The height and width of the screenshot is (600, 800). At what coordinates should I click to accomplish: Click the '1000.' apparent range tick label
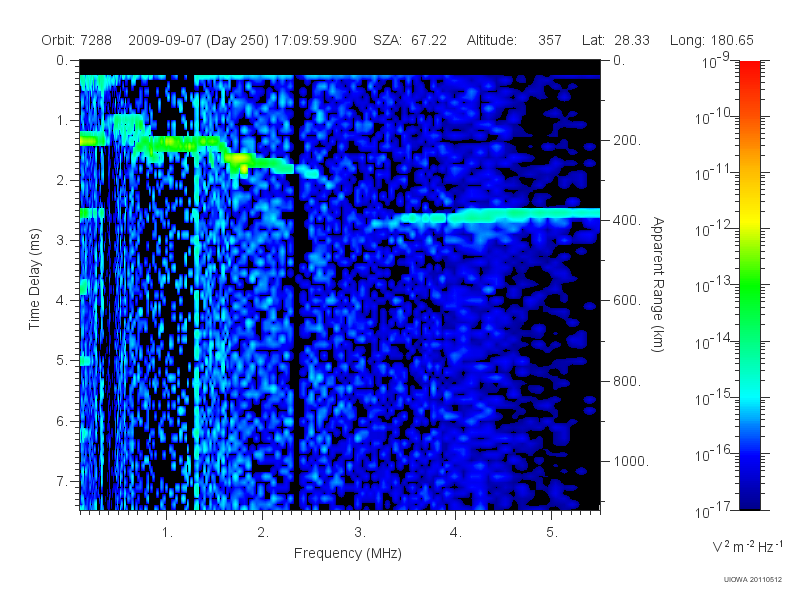coord(631,461)
